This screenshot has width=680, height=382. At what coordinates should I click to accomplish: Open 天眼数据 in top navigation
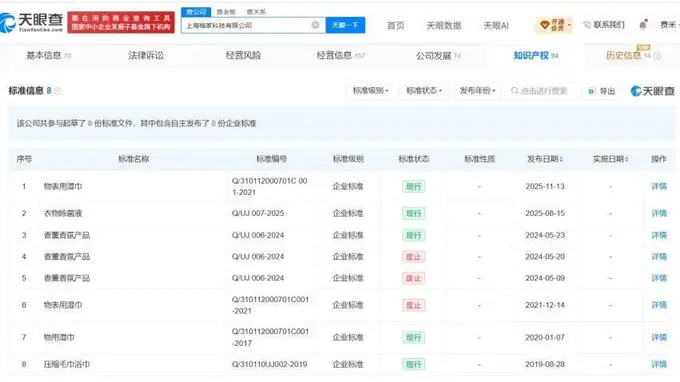444,26
